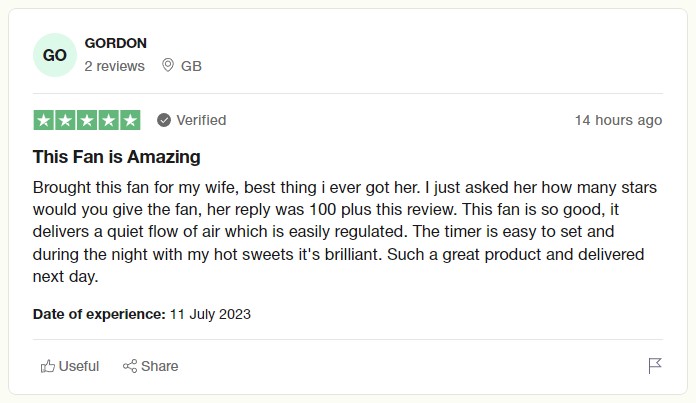Viewport: 696px width, 403px height.
Task: Open the GO avatar circle
Action: click(55, 55)
